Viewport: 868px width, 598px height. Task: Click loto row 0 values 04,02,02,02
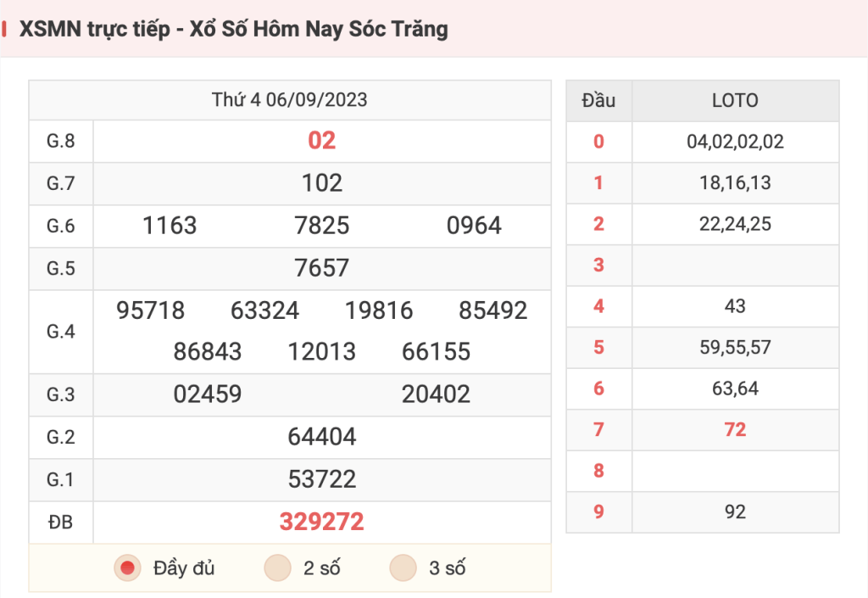point(735,142)
